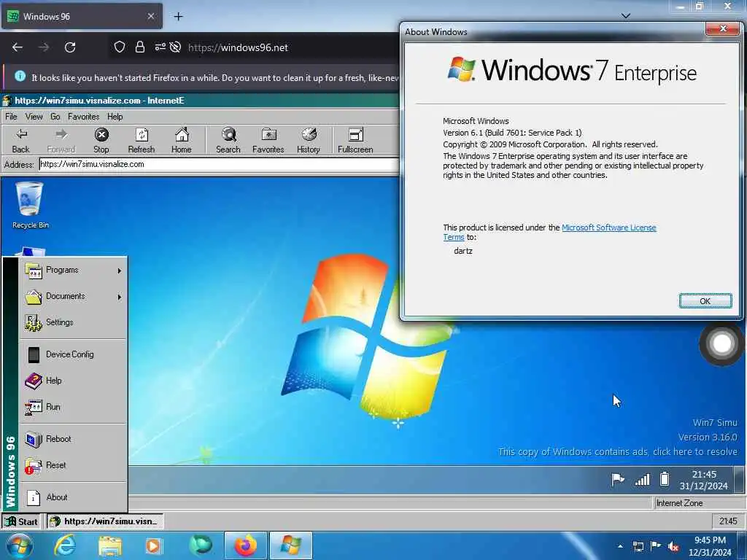Viewport: 747px width, 560px height.
Task: Click the green bird taskbar icon
Action: (200, 545)
